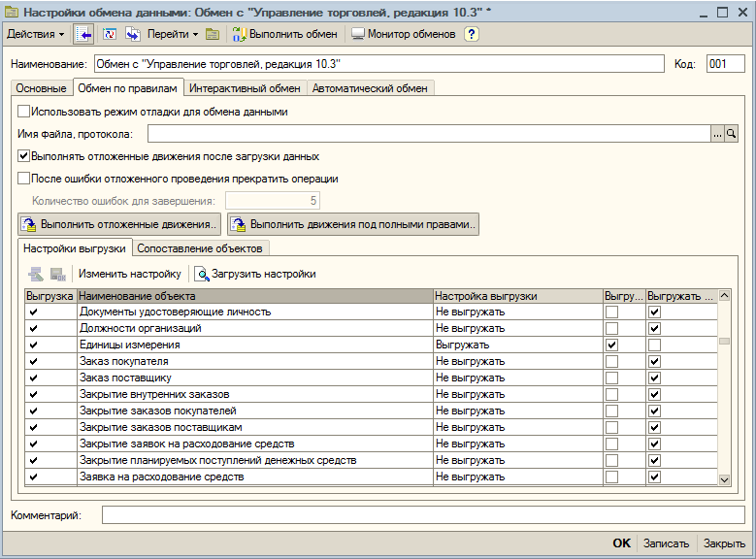
Task: Click into the Комментарий input field
Action: coord(423,515)
